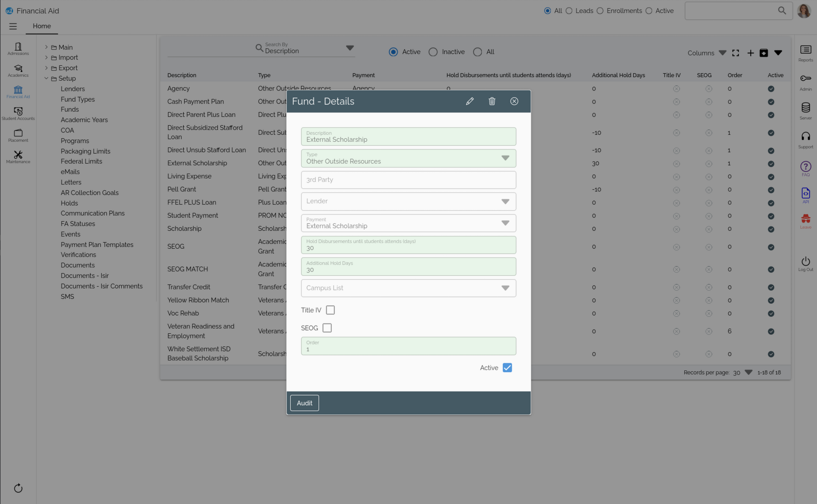Image resolution: width=817 pixels, height=504 pixels.
Task: Enable the Title IV checkbox
Action: [330, 310]
